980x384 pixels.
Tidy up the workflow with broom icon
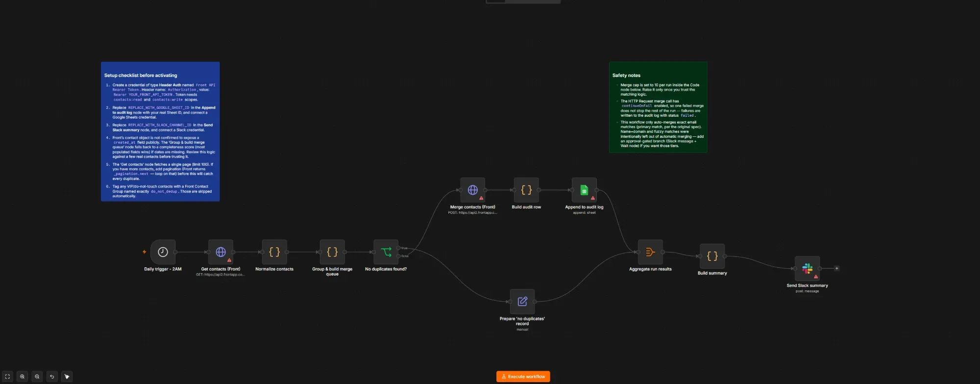pyautogui.click(x=67, y=377)
